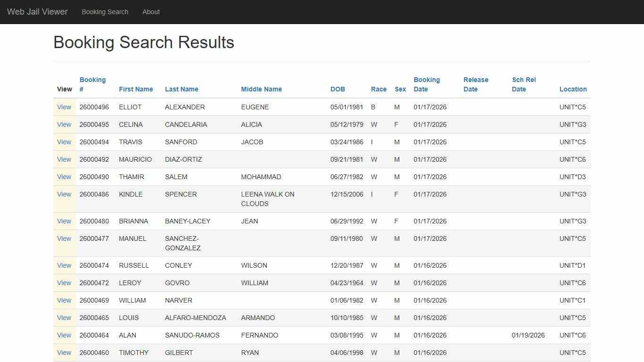Sort results by Release Date
Image resolution: width=644 pixels, height=362 pixels.
(x=476, y=84)
